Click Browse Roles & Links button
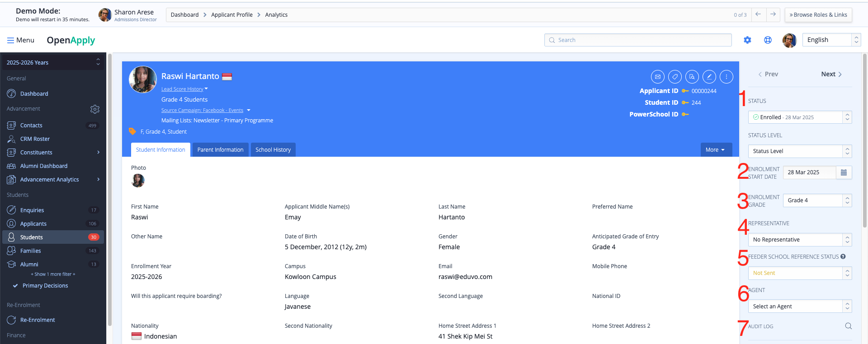The height and width of the screenshot is (344, 868). [818, 15]
